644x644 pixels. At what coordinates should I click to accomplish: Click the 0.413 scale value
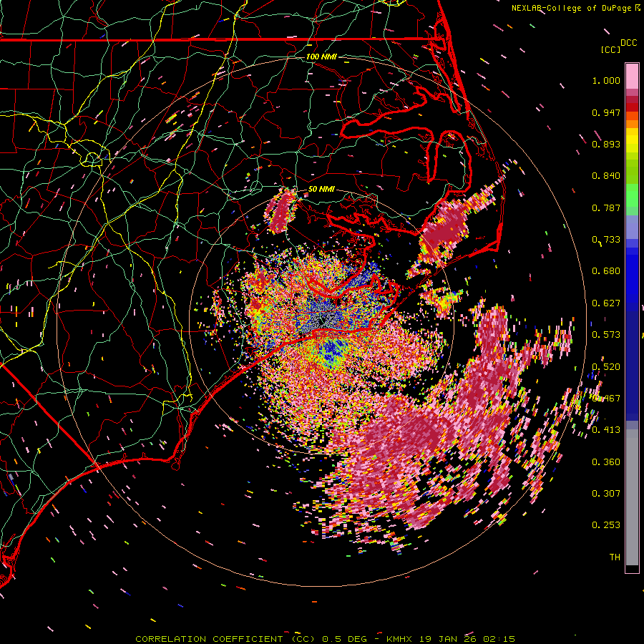(x=606, y=430)
